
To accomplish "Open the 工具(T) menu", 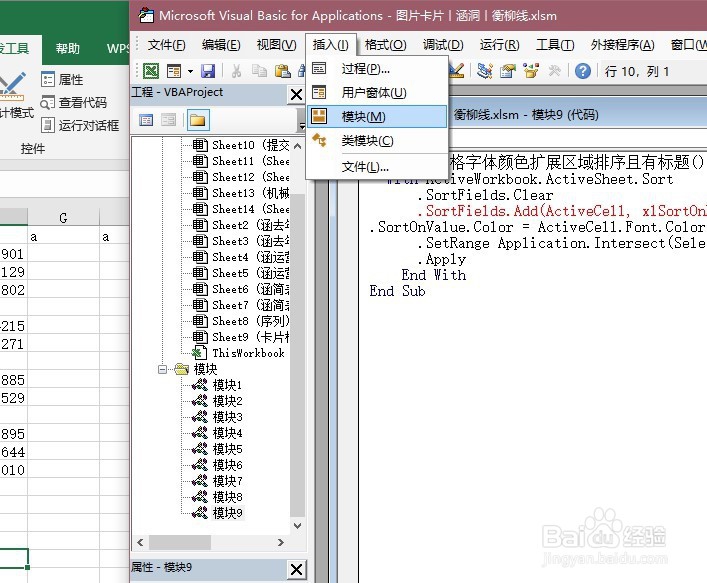I will pos(555,45).
